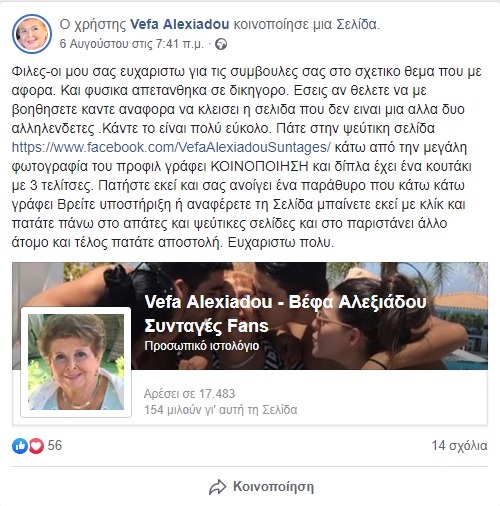Click the public globe privacy icon
500x506 pixels.
pos(221,44)
